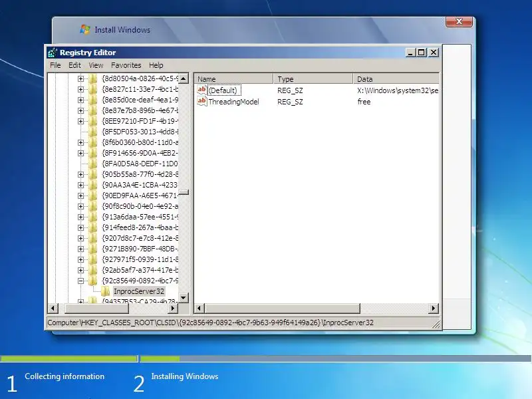532x399 pixels.
Task: Open the Edit menu
Action: (74, 65)
